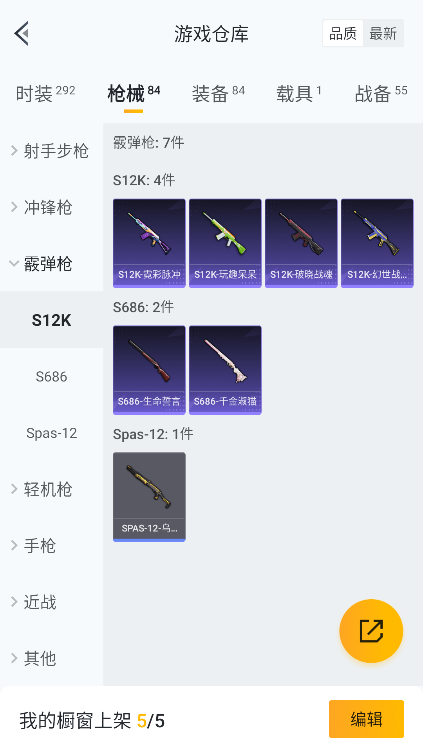Expand the 轻机枪 category
This screenshot has width=423, height=752.
click(51, 489)
